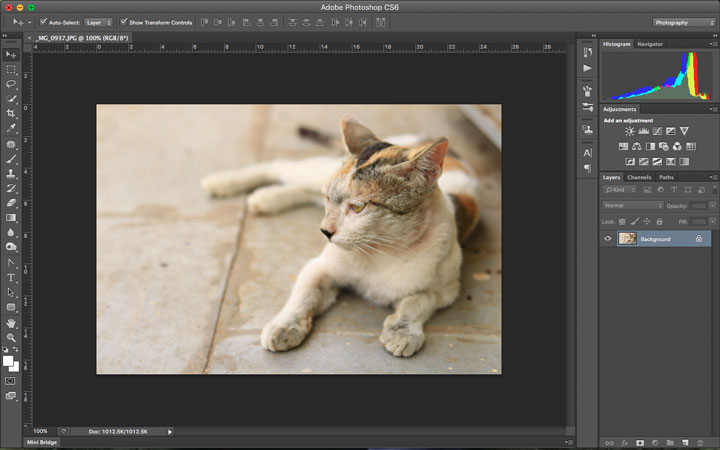Select the Crop tool
720x450 pixels.
[11, 114]
